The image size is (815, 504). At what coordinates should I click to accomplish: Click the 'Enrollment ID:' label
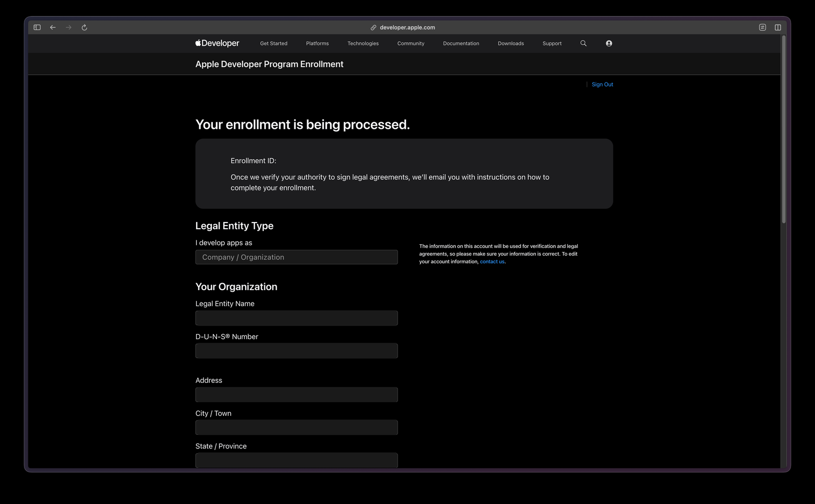(253, 161)
